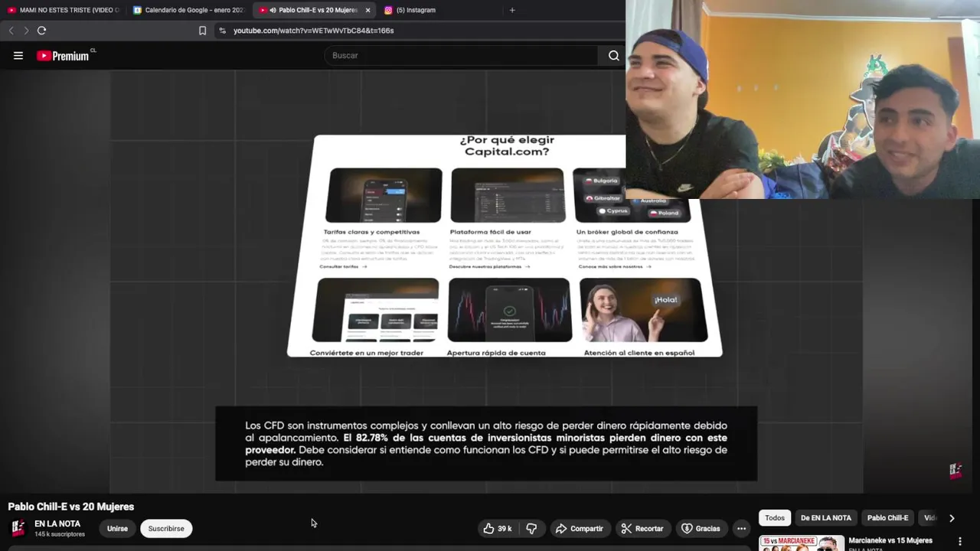Screen dimensions: 980x551
Task: Open a new browser tab with plus
Action: (512, 10)
